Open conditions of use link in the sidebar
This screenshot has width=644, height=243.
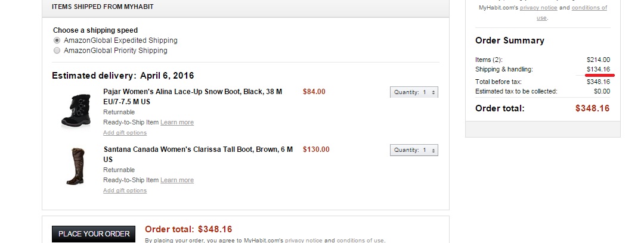[589, 8]
